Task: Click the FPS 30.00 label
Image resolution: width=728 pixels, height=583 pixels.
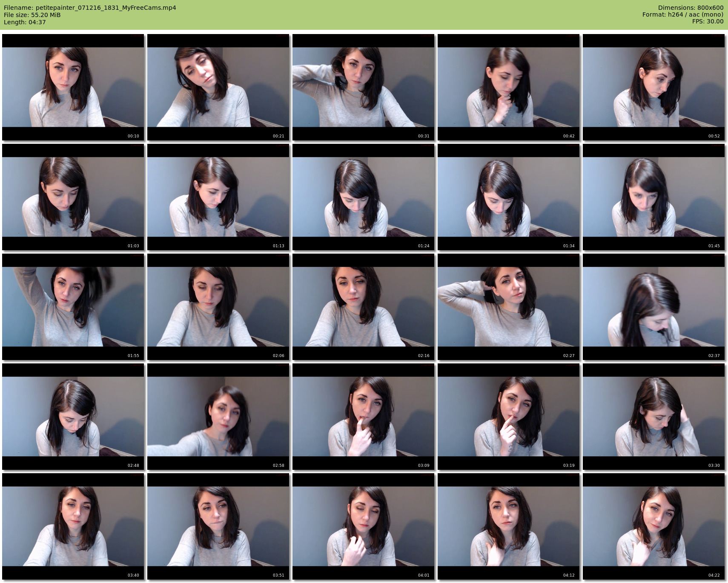Action: 708,21
